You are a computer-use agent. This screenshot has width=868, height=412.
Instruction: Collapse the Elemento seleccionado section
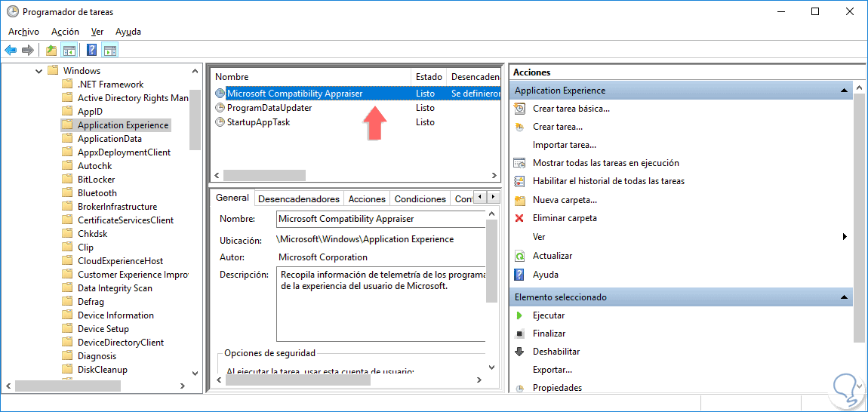click(x=843, y=297)
